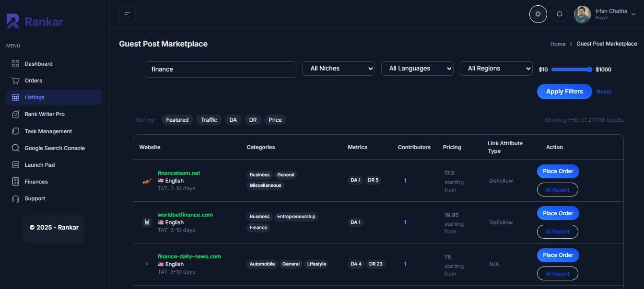This screenshot has height=289, width=644.
Task: Apply the current filters
Action: [564, 91]
